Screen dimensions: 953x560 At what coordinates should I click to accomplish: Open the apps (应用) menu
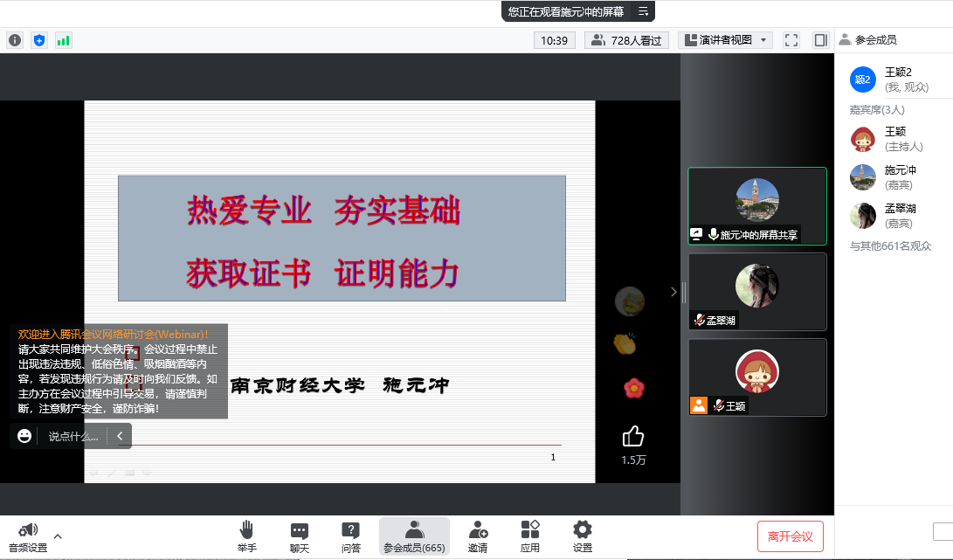(x=530, y=535)
